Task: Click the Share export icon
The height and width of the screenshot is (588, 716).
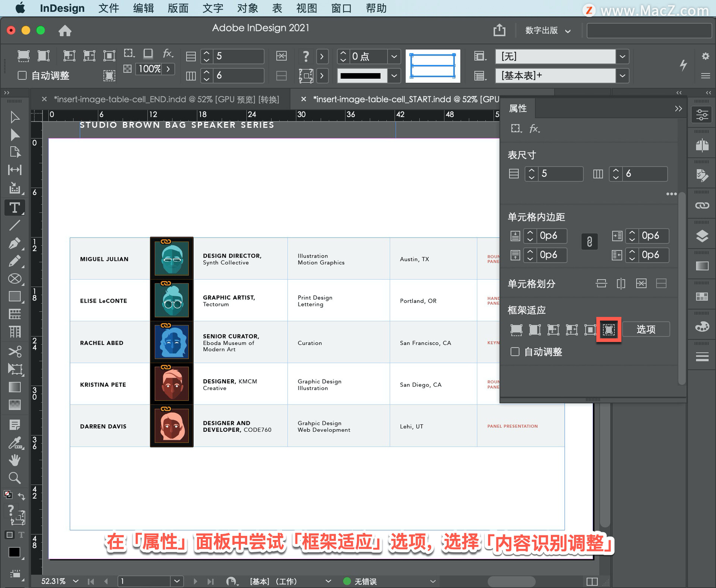Action: (x=499, y=30)
